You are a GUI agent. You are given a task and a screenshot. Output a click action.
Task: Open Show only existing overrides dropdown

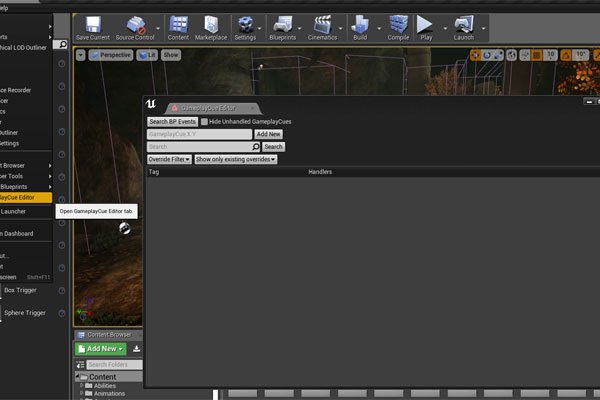[236, 159]
